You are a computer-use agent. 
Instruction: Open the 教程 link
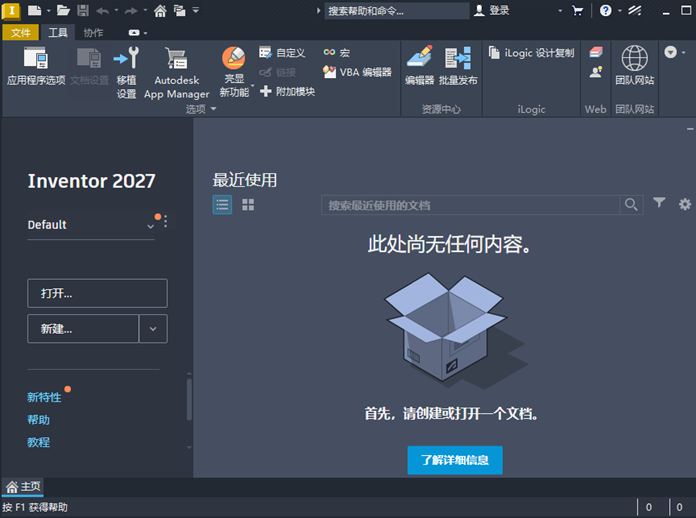click(x=39, y=442)
